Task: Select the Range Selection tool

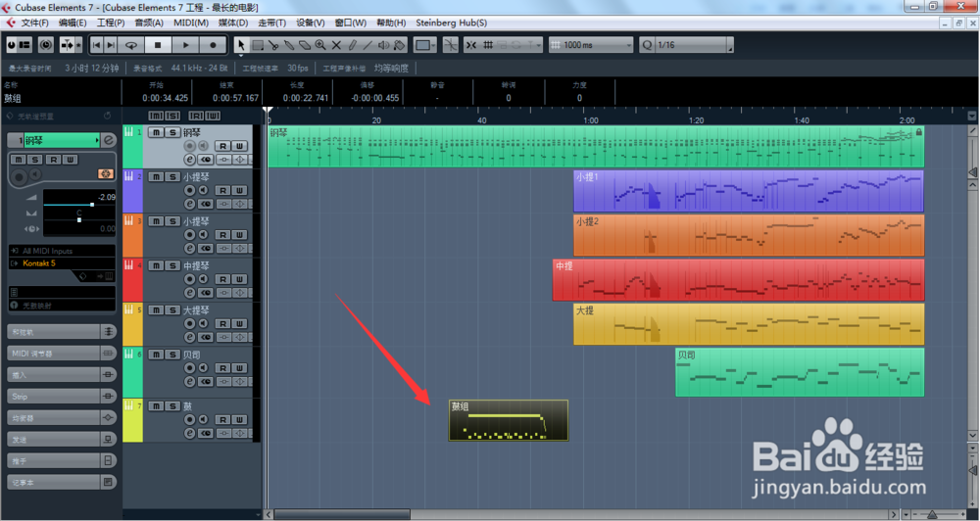Action: pyautogui.click(x=258, y=45)
